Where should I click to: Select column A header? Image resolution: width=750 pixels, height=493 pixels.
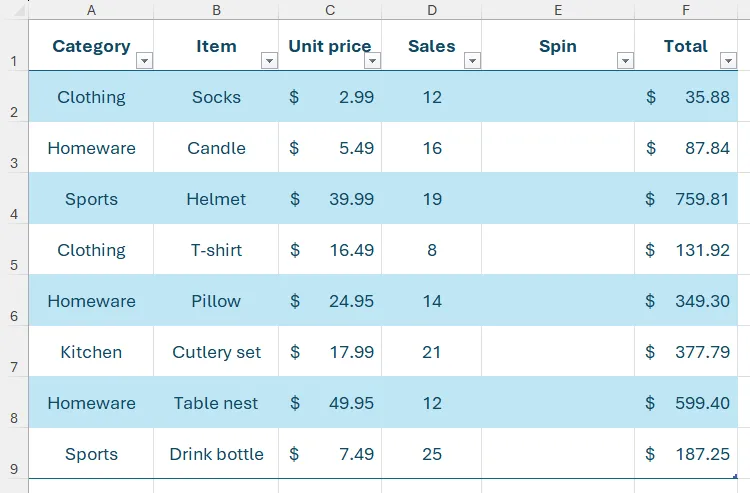click(x=91, y=10)
